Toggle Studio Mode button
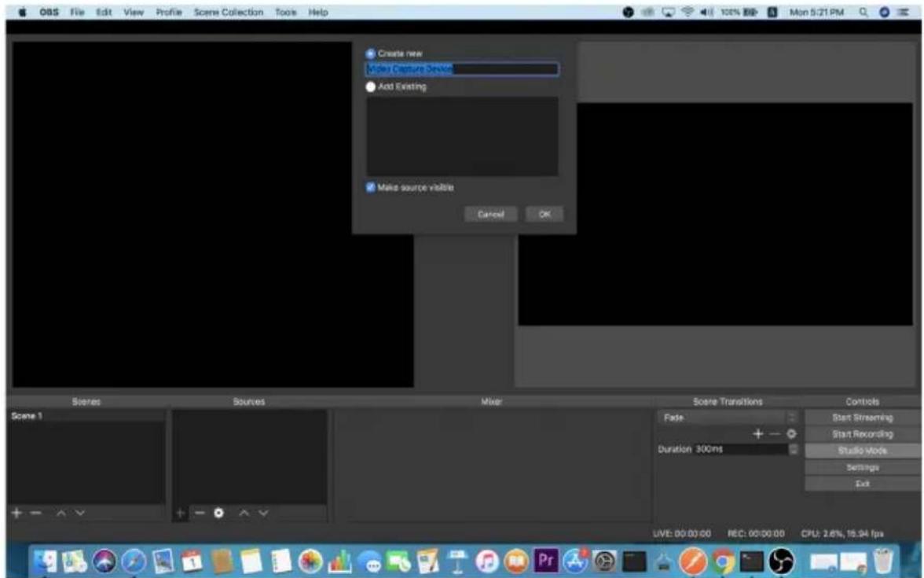Image resolution: width=924 pixels, height=578 pixels. [862, 451]
